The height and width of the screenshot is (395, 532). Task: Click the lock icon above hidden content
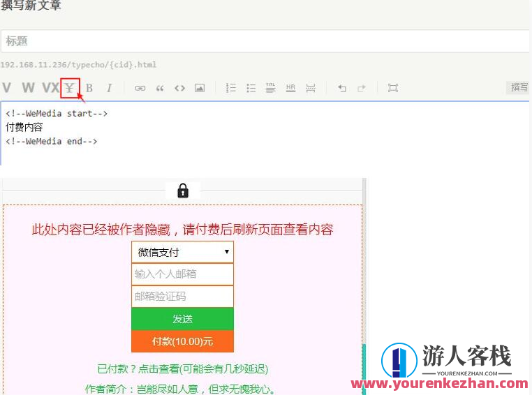pos(183,191)
